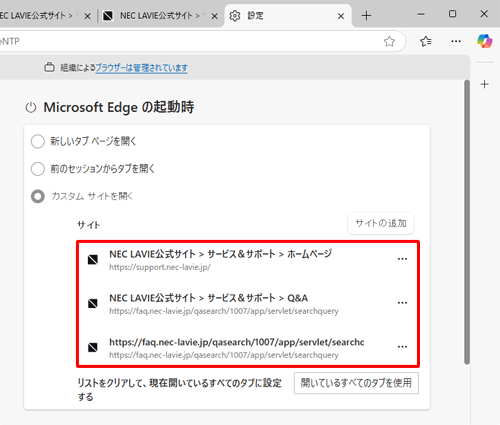This screenshot has width=500, height=425.
Task: Close the second NEC LAVIE公式サイト tab
Action: pyautogui.click(x=215, y=16)
